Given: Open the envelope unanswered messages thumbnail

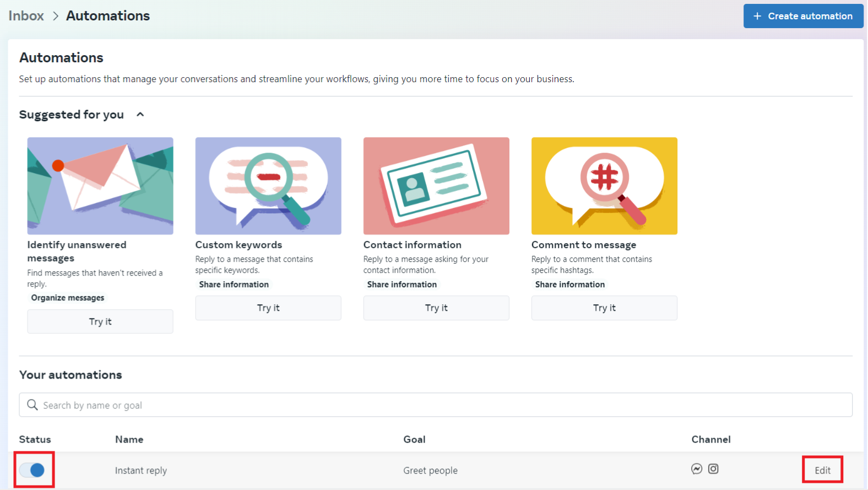Looking at the screenshot, I should (x=100, y=186).
